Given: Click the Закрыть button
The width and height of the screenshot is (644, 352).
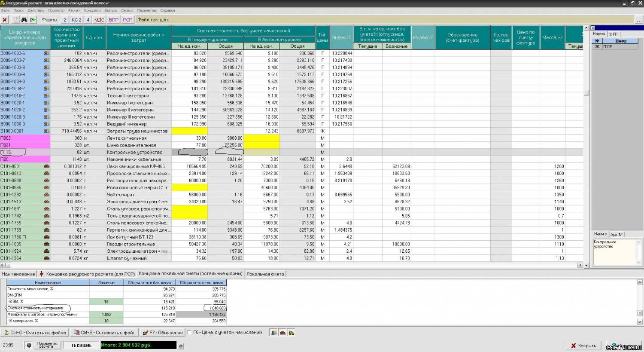Looking at the screenshot, I should click(583, 346).
